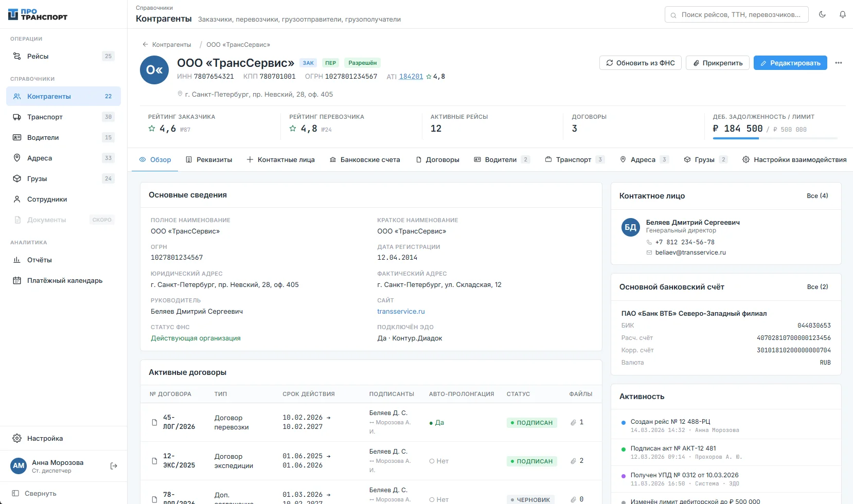Click the Обновить из ФНС button

pyautogui.click(x=641, y=63)
